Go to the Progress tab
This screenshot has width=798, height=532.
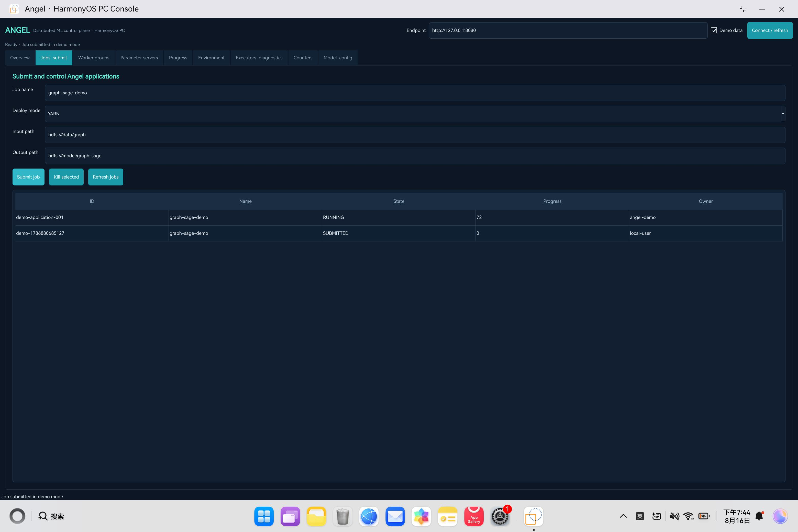point(178,58)
